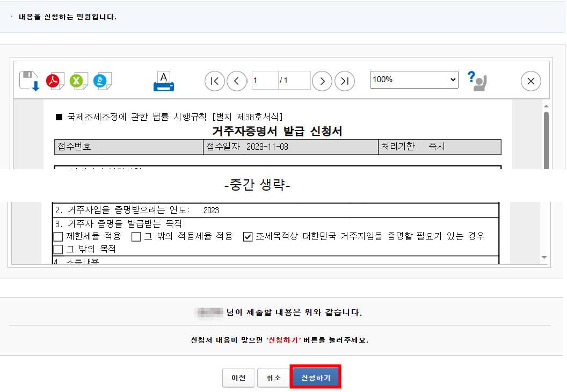Export the document as HWP file

click(102, 81)
